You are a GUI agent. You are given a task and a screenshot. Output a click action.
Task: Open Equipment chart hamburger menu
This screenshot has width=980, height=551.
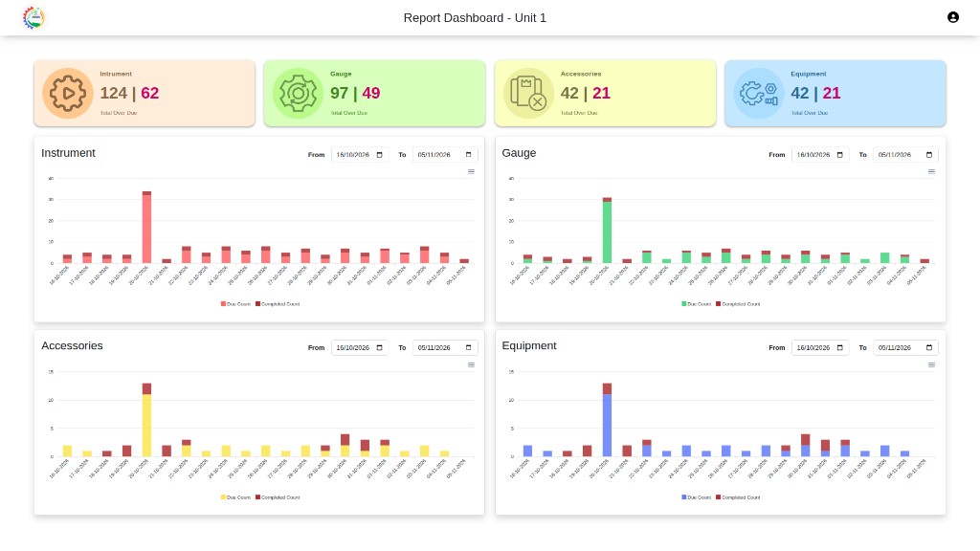click(931, 364)
